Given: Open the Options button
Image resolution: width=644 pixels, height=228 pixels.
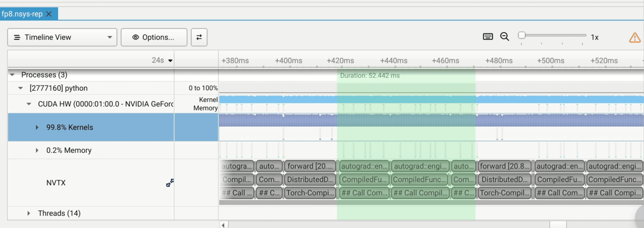Looking at the screenshot, I should pos(154,37).
